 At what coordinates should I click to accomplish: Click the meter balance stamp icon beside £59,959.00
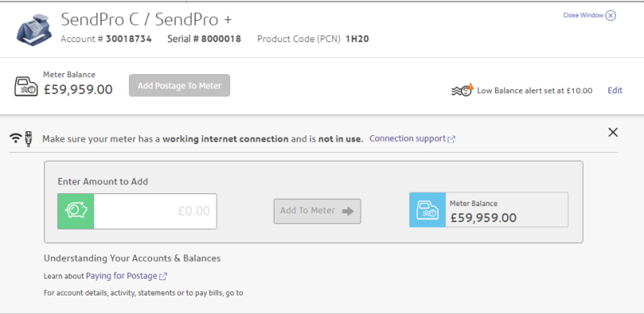click(27, 86)
